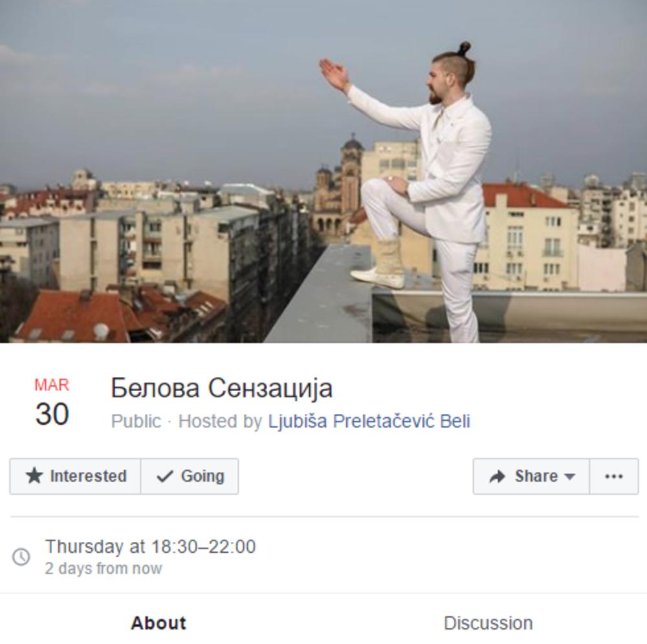Click the checkmark icon on Going button

(x=164, y=477)
